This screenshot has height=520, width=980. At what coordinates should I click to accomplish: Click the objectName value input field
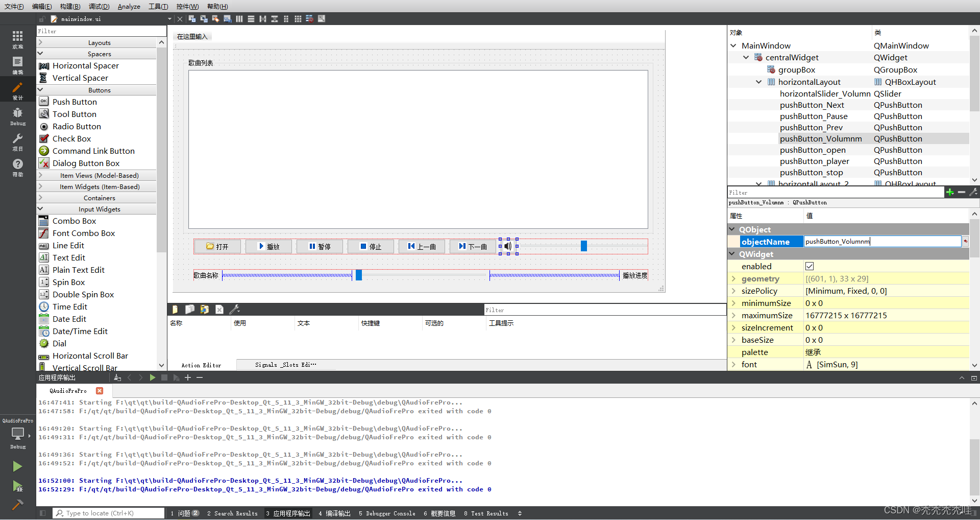[883, 242]
